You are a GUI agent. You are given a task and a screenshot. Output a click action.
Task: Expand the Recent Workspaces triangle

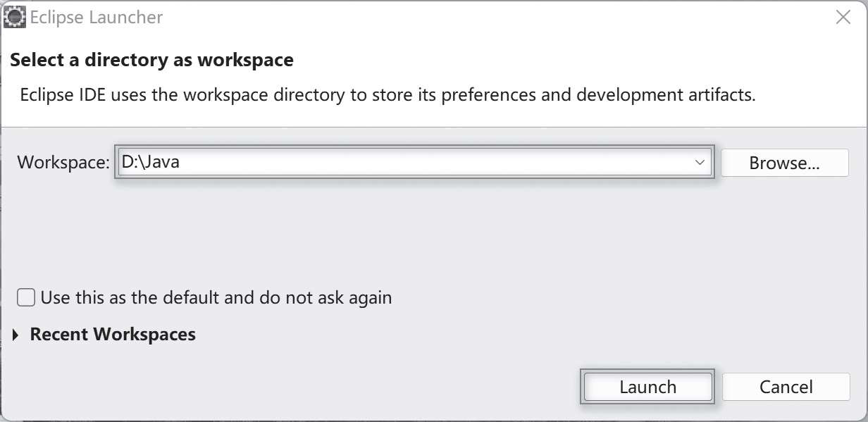[17, 335]
